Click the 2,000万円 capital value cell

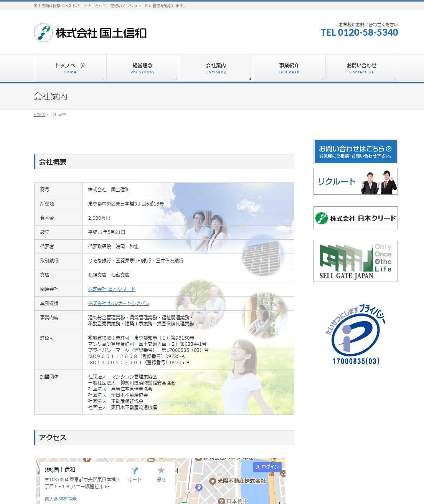(188, 218)
